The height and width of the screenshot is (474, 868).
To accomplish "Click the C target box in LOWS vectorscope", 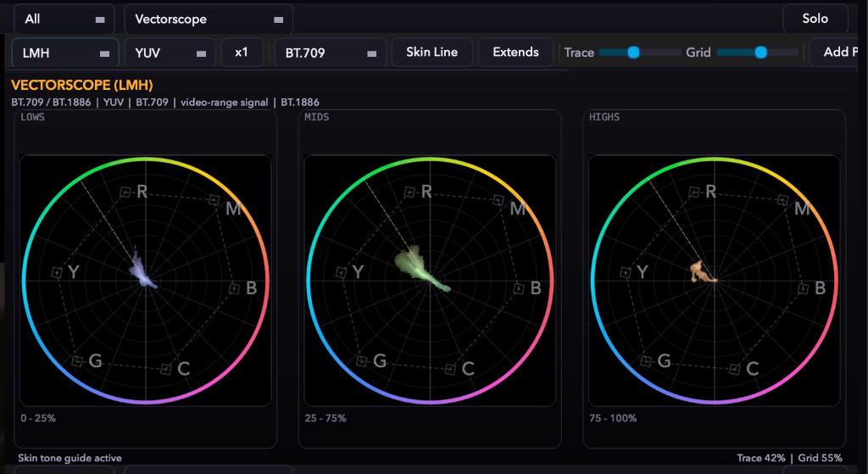I will pyautogui.click(x=165, y=370).
